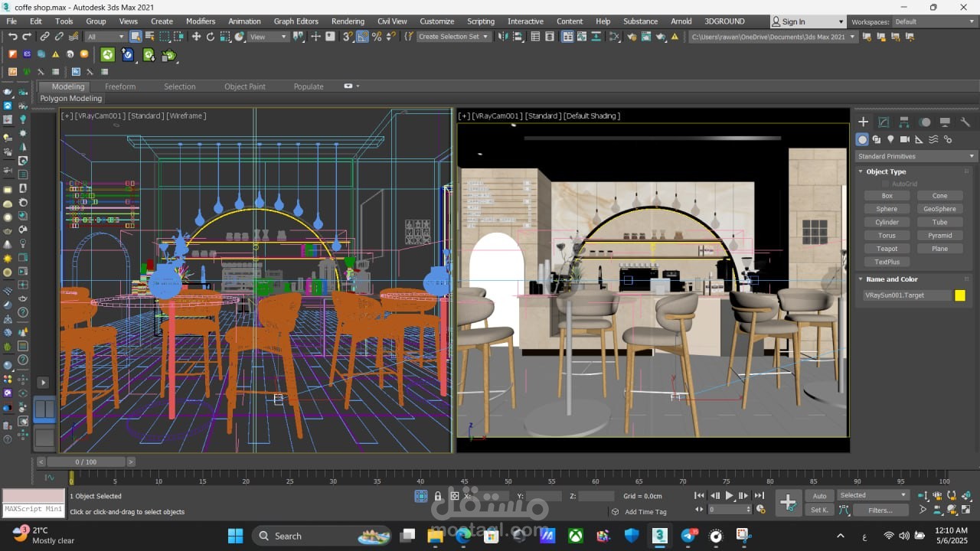The width and height of the screenshot is (980, 551).
Task: Click the Teapot primitive button
Action: tap(887, 249)
